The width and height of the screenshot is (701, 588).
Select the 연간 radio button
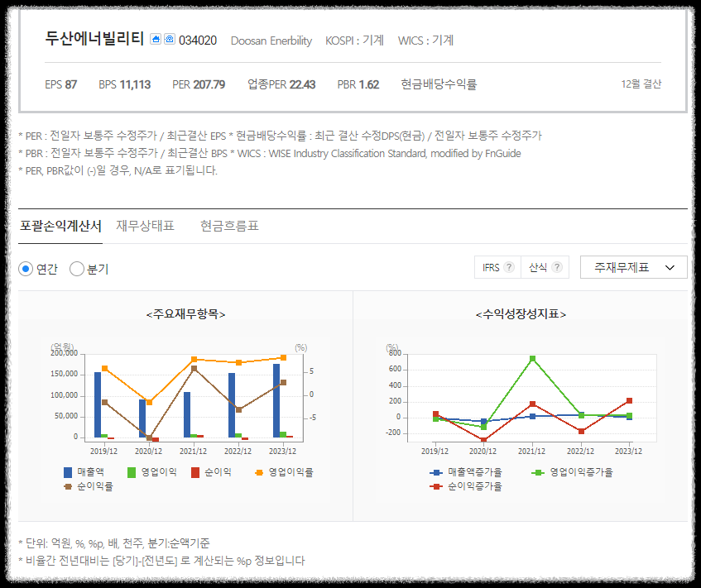26,269
